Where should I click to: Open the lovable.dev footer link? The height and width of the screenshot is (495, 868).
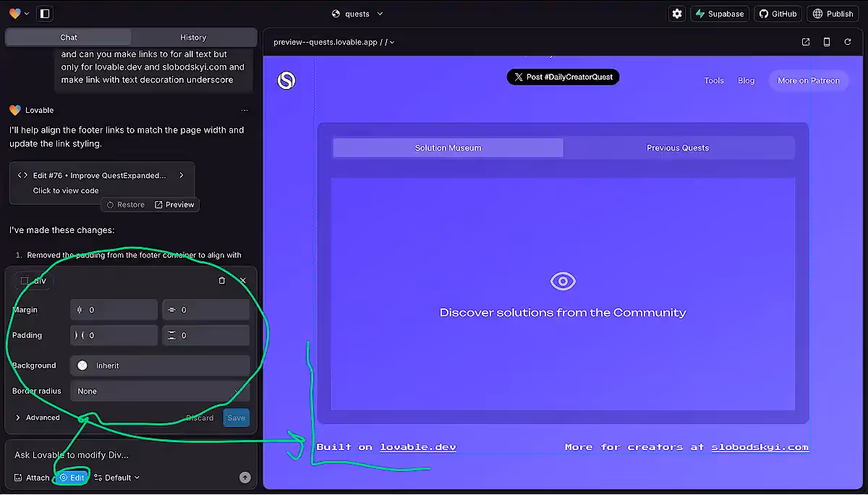coord(418,447)
